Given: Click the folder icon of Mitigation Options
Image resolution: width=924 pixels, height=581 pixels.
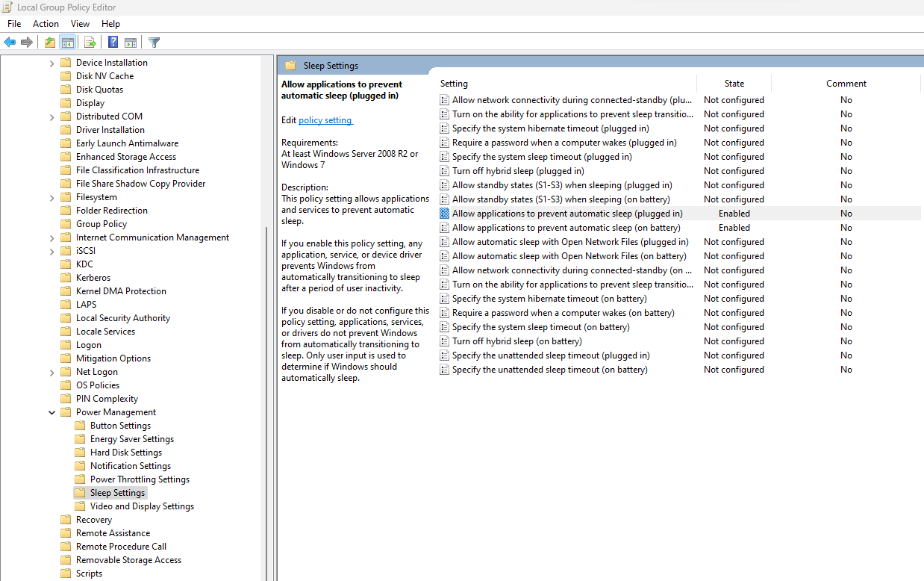Looking at the screenshot, I should [66, 358].
